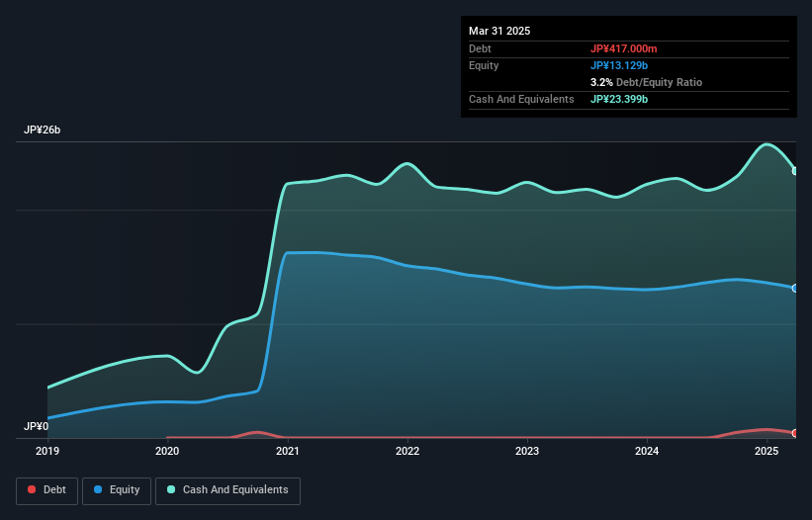This screenshot has width=812, height=520.
Task: Click the 2024 x-axis label
Action: 647,451
